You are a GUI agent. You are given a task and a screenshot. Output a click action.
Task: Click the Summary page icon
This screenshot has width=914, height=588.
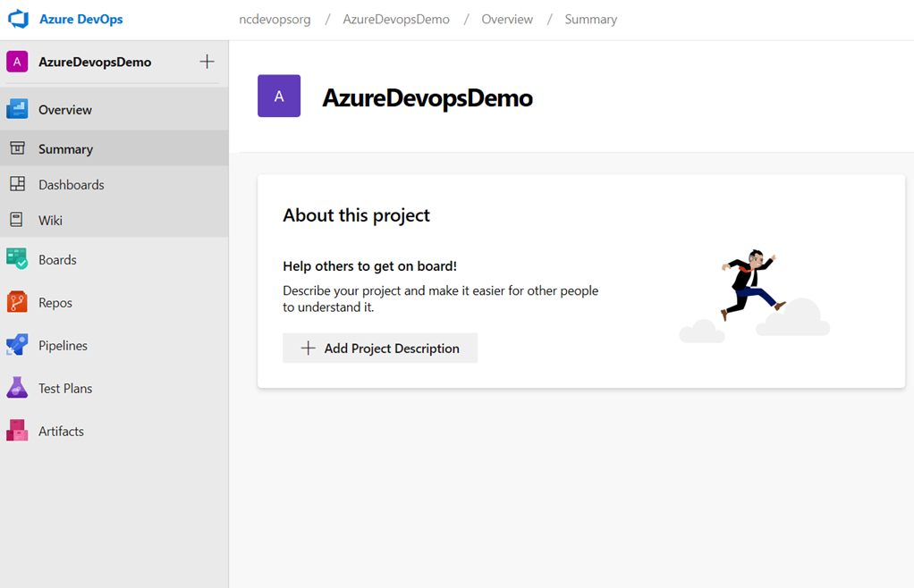pyautogui.click(x=18, y=148)
